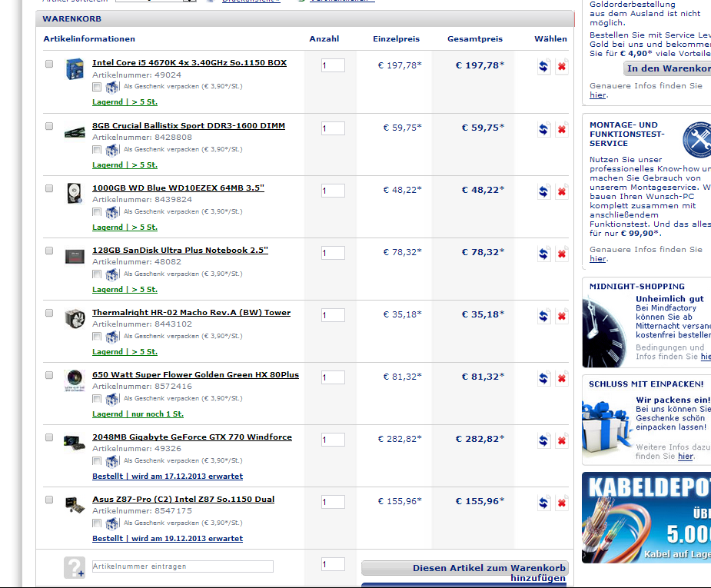The image size is (711, 588).
Task: Open WD Blue hard drive thumbnail
Action: click(75, 194)
